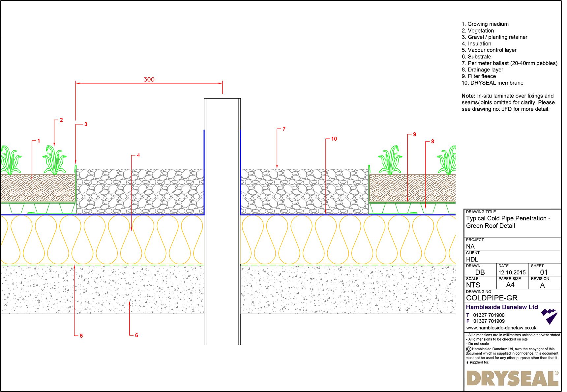Select the legend entry '9. Filter fleece'
This screenshot has width=567, height=392.
point(479,76)
